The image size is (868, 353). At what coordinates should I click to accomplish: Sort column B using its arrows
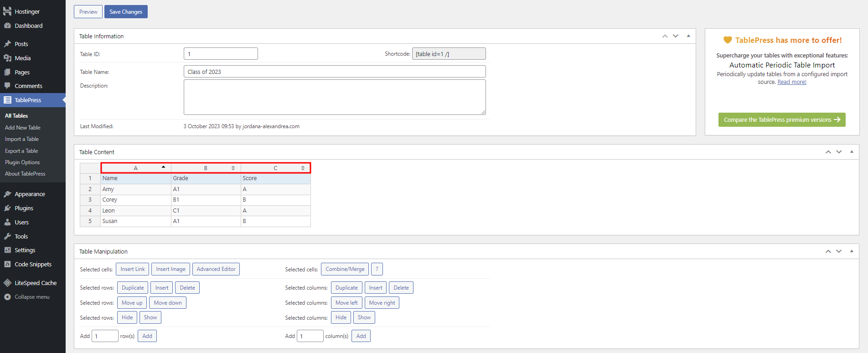coord(233,168)
